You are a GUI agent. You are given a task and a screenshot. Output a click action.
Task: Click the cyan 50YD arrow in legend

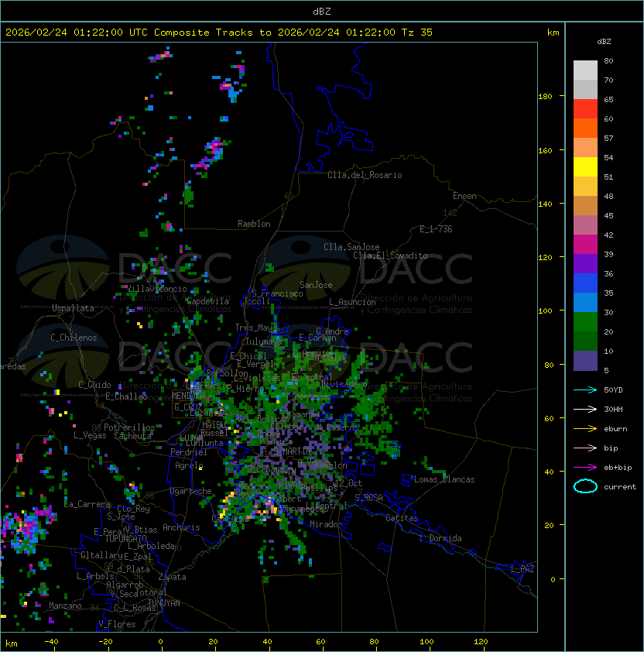coord(585,390)
